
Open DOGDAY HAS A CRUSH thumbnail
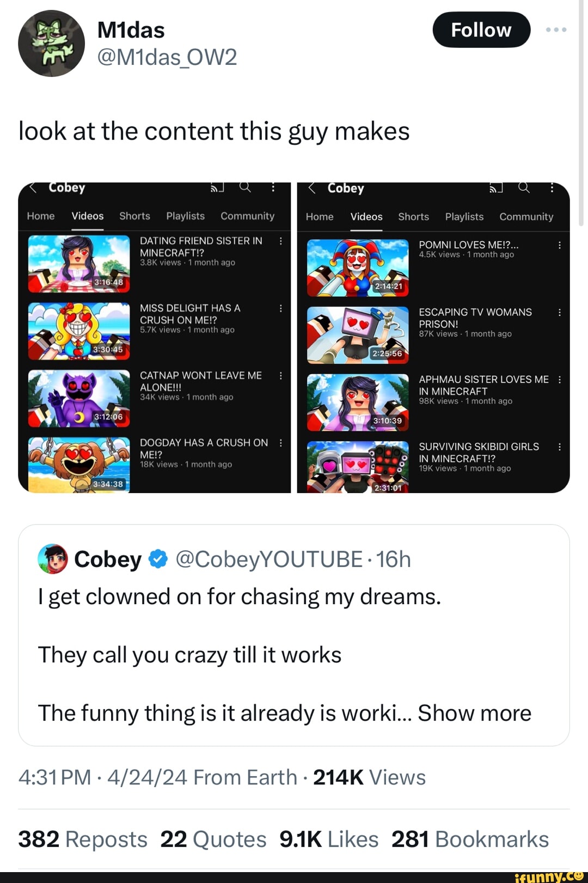79,465
